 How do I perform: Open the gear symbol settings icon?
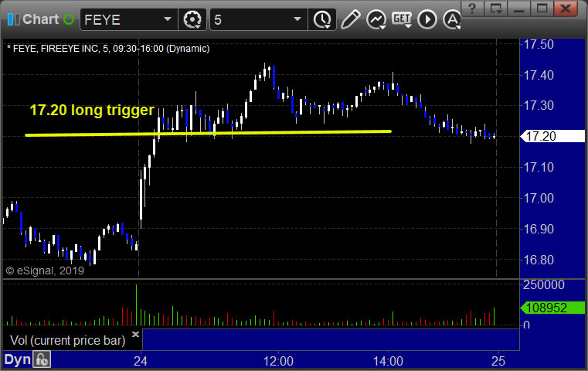point(192,19)
